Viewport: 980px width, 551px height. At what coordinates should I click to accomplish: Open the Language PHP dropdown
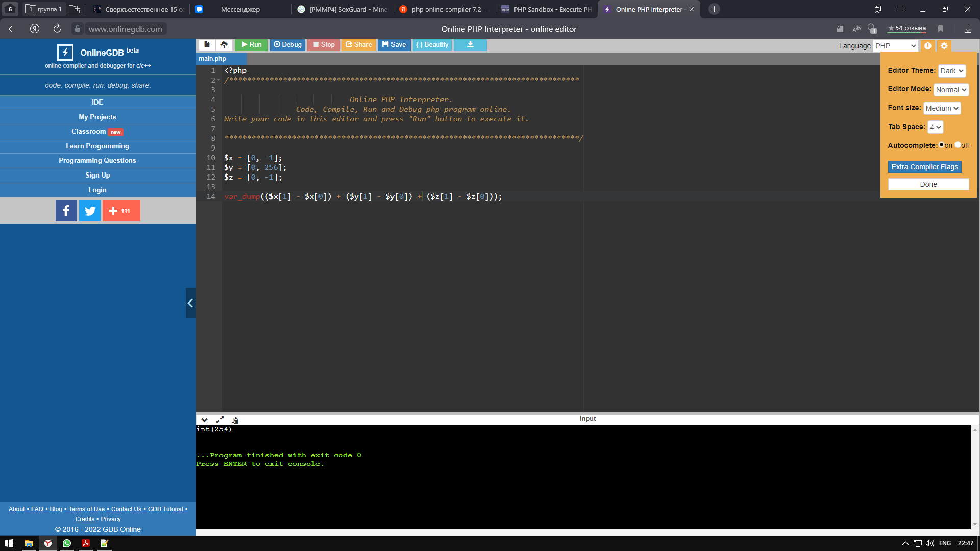point(895,46)
